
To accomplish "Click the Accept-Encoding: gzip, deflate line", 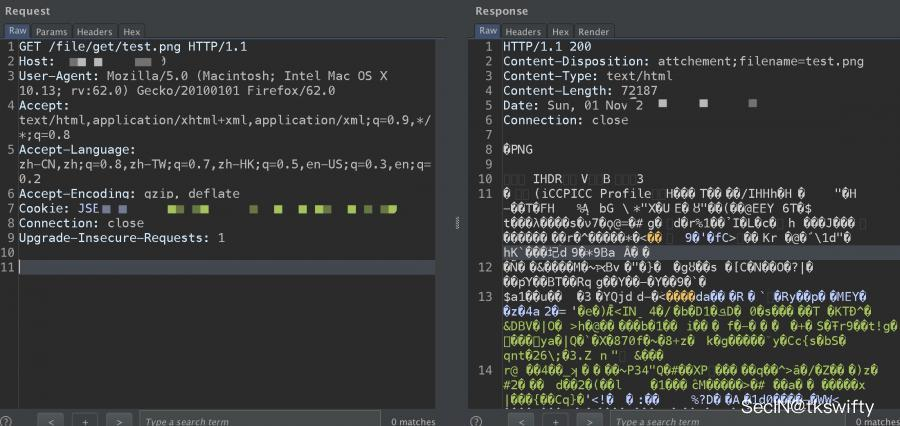I will click(x=129, y=193).
